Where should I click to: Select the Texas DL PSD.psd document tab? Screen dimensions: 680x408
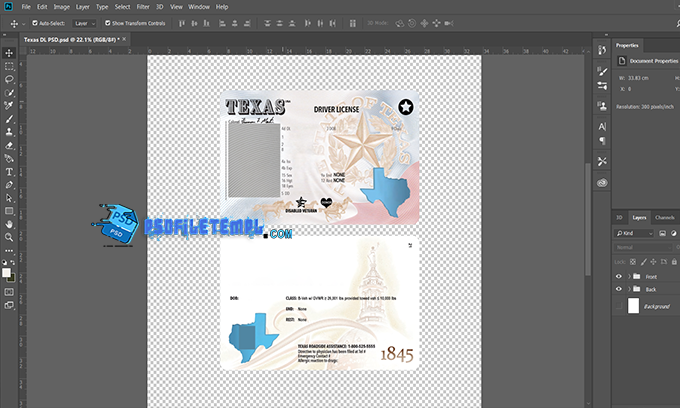[x=72, y=39]
